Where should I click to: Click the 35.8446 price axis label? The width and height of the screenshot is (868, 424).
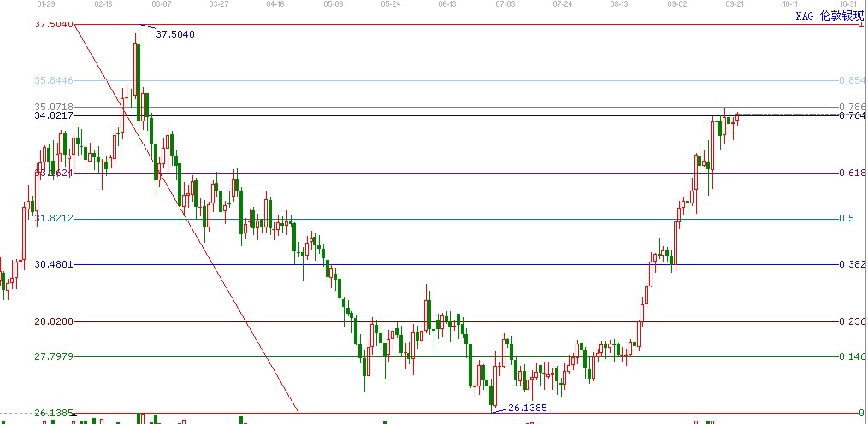pyautogui.click(x=53, y=80)
